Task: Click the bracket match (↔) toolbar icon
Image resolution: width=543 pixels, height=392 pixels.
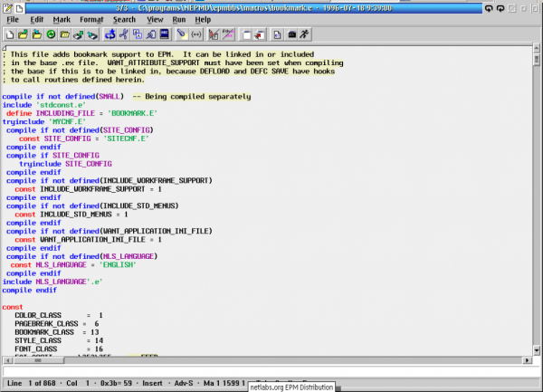Action: click(x=195, y=34)
